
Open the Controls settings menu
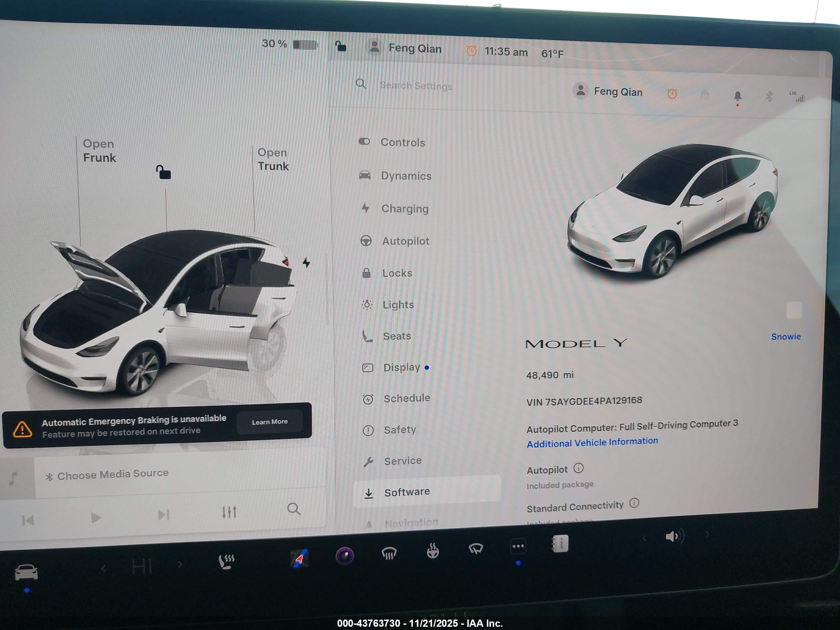coord(392,142)
